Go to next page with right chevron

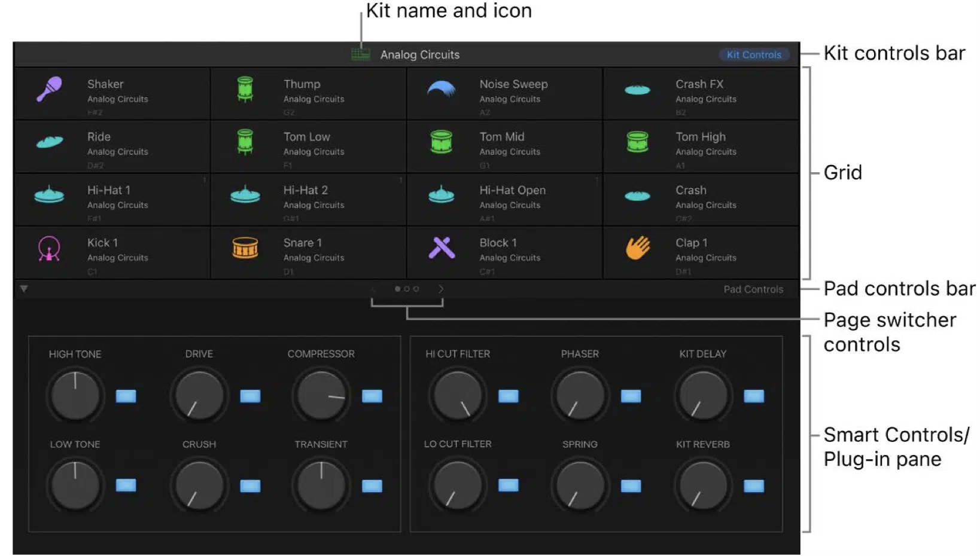pyautogui.click(x=441, y=289)
